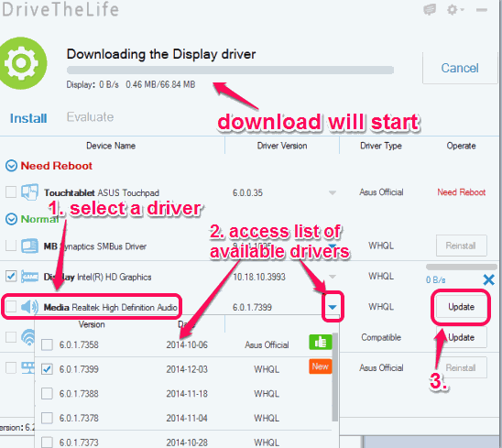Click the Need Reboot status link

462,192
